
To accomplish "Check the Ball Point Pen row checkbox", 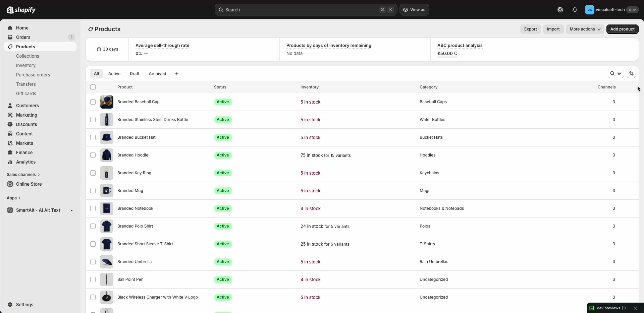I will point(93,279).
